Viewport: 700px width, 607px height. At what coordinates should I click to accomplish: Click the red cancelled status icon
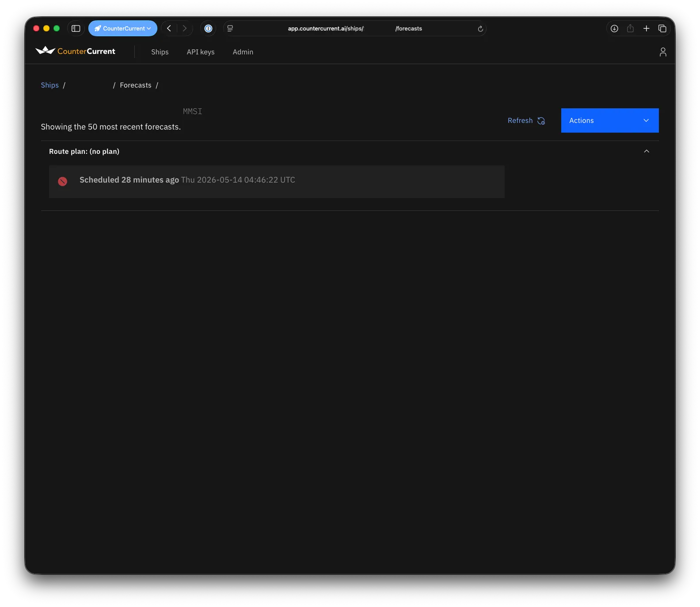[x=63, y=181]
